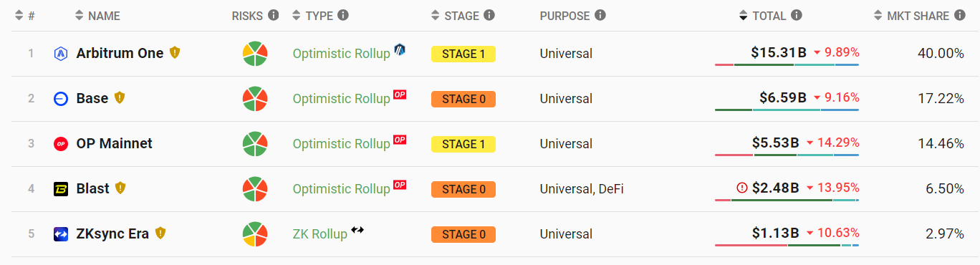Click the Blast red warning icon beside $2.48B

coord(742,188)
